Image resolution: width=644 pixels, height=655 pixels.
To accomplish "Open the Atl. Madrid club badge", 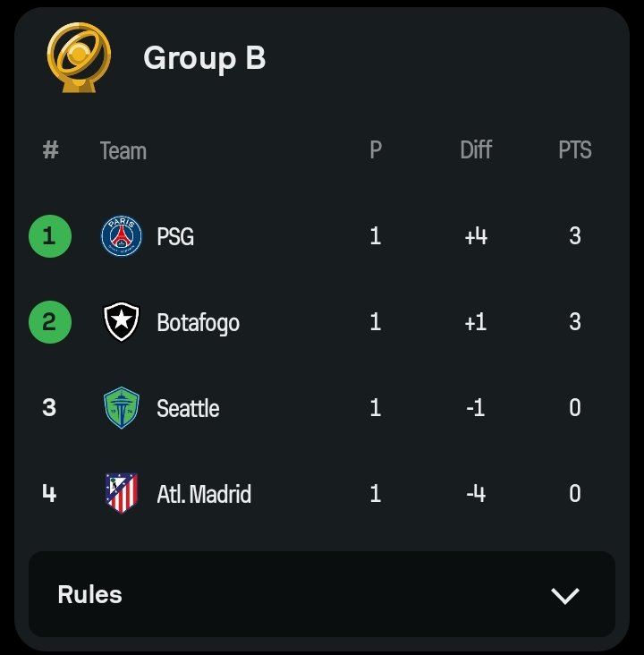I will (121, 493).
